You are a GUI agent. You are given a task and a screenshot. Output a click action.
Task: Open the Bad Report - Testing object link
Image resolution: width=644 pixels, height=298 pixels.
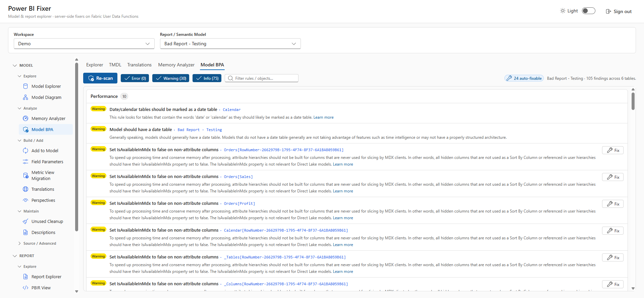200,130
